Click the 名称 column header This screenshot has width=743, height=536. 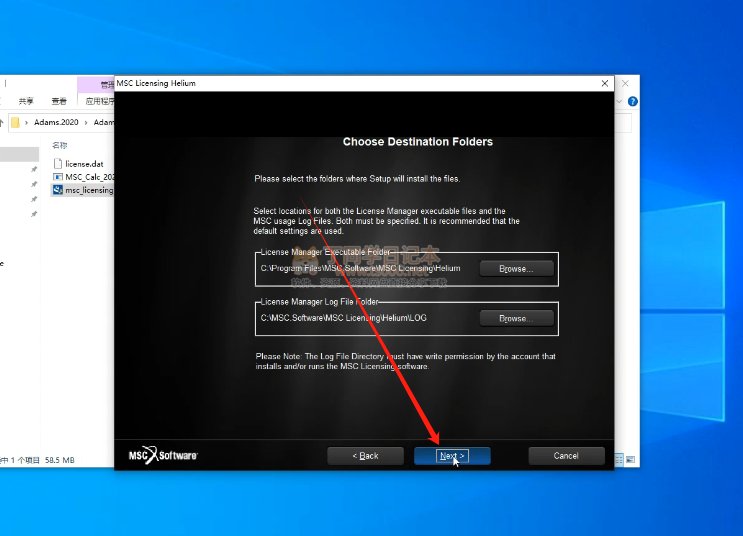click(60, 145)
